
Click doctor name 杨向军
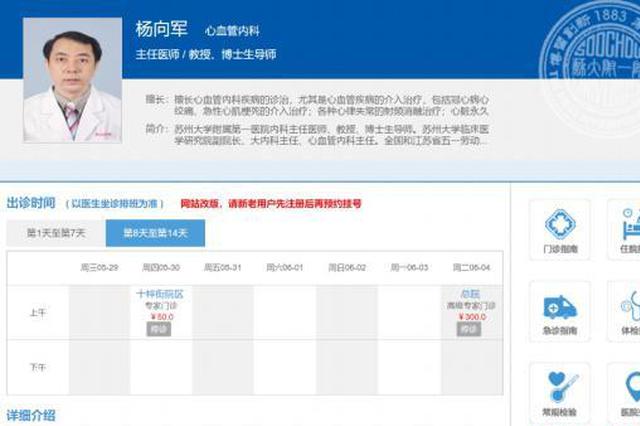coord(162,29)
